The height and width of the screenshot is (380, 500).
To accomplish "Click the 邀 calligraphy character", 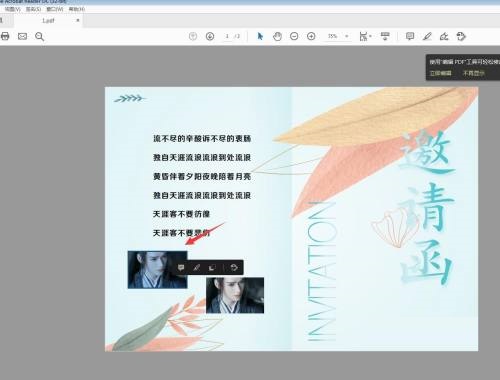I will tap(427, 153).
